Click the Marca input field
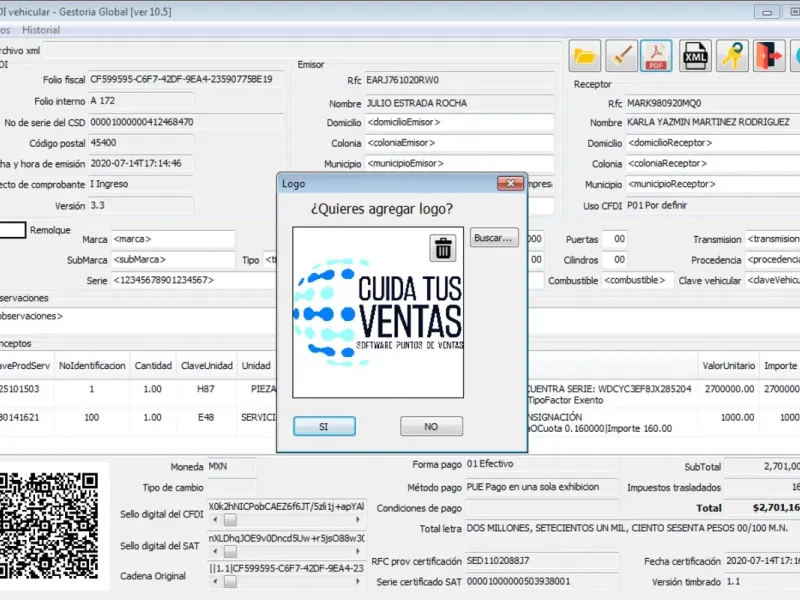Image resolution: width=800 pixels, height=600 pixels. [x=173, y=239]
